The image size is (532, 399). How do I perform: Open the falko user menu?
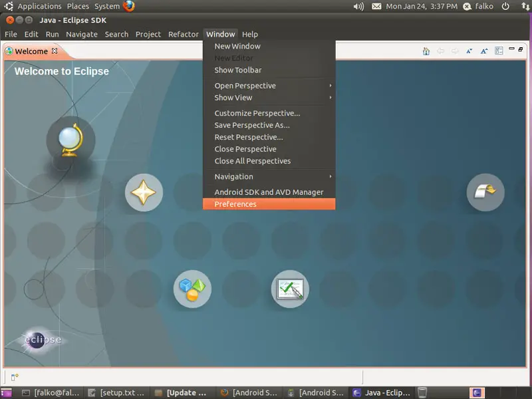(478, 7)
